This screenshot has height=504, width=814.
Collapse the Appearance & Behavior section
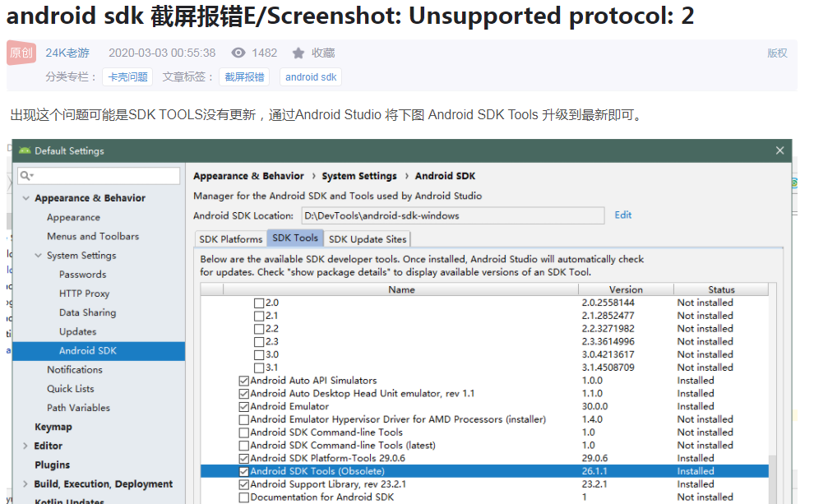pyautogui.click(x=26, y=198)
